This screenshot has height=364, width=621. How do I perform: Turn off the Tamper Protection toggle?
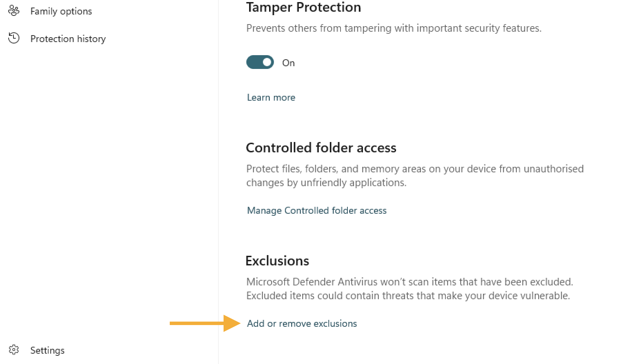pyautogui.click(x=260, y=62)
